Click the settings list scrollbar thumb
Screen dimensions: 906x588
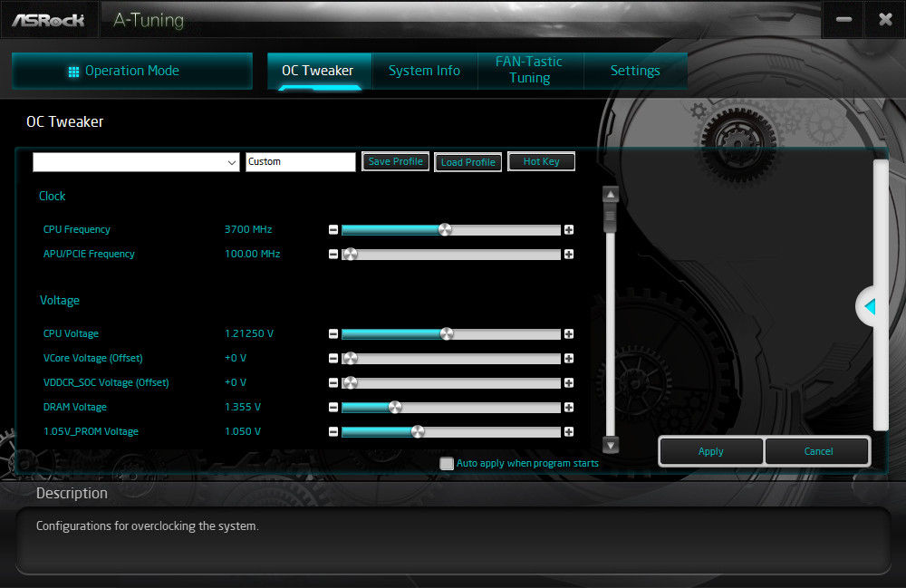[611, 217]
